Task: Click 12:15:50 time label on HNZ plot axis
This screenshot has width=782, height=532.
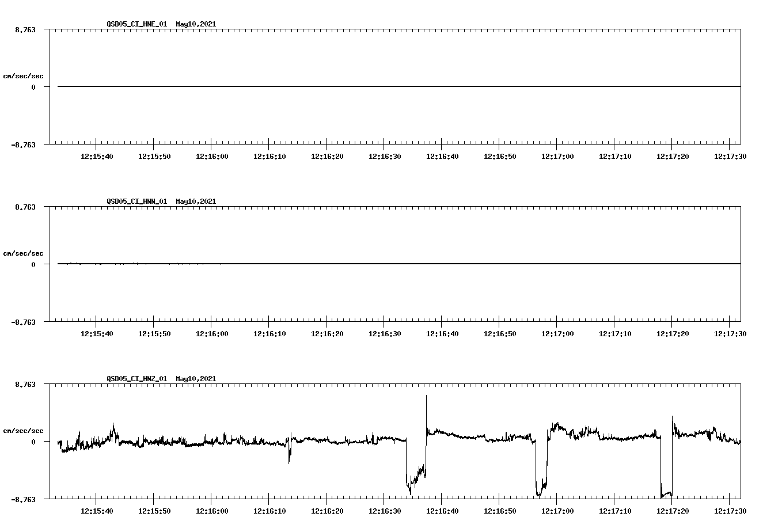Action: (154, 511)
